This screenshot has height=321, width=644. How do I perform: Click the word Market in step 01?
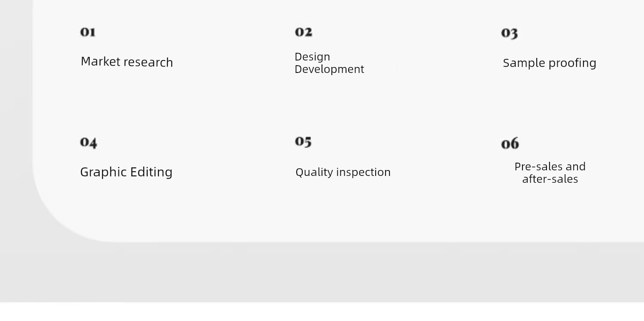(100, 61)
